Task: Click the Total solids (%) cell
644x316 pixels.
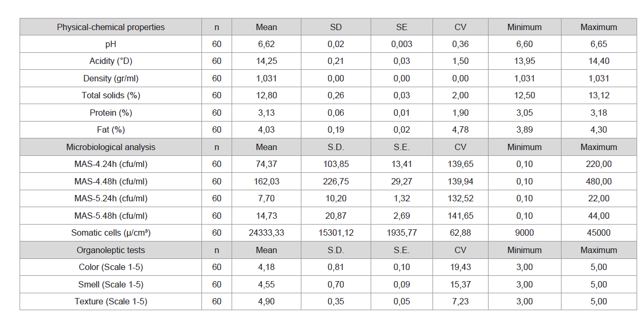Action: 111,96
